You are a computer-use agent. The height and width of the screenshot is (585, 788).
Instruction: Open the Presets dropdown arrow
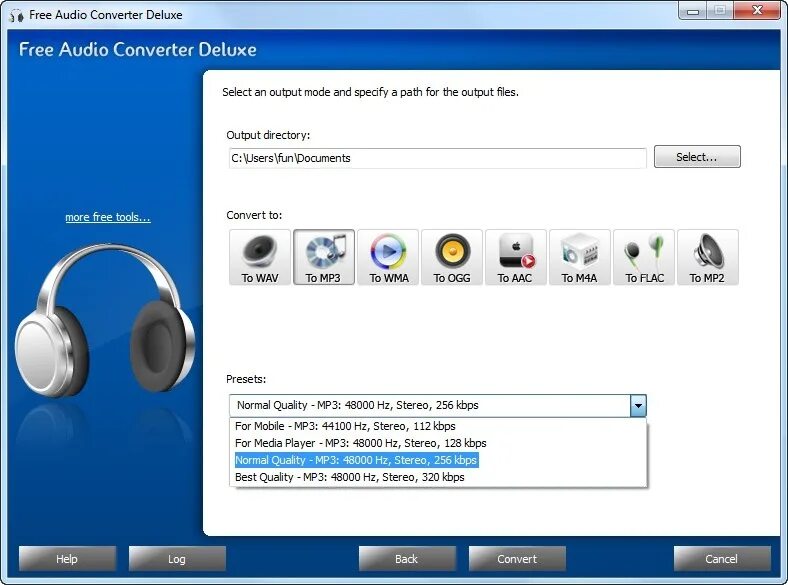pyautogui.click(x=638, y=406)
